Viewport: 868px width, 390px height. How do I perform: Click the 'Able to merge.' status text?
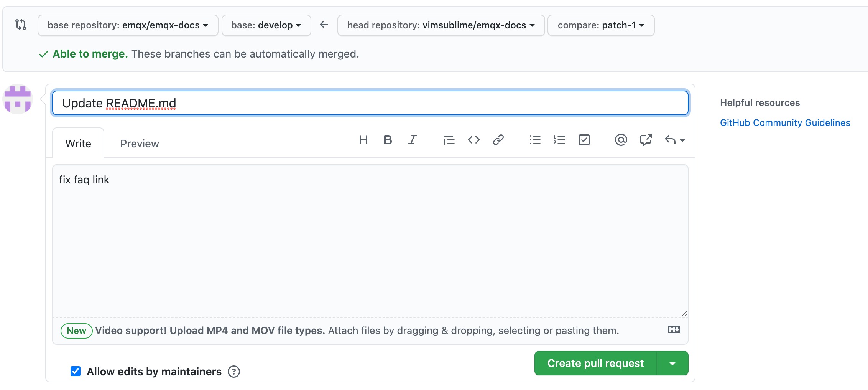pos(90,54)
